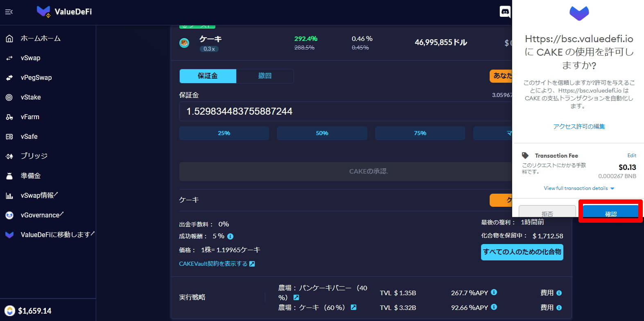The height and width of the screenshot is (321, 644).
Task: Open ブリッジ in the sidebar
Action: [x=34, y=156]
